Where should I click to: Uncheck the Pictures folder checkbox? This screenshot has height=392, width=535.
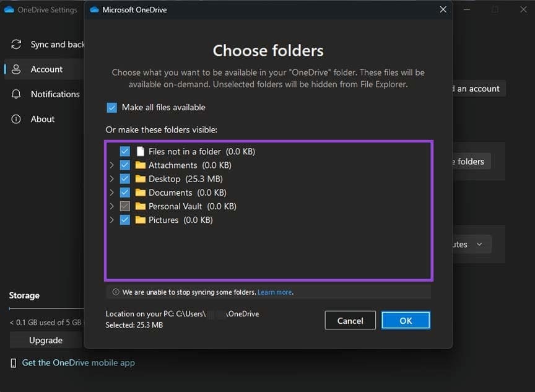(x=125, y=220)
